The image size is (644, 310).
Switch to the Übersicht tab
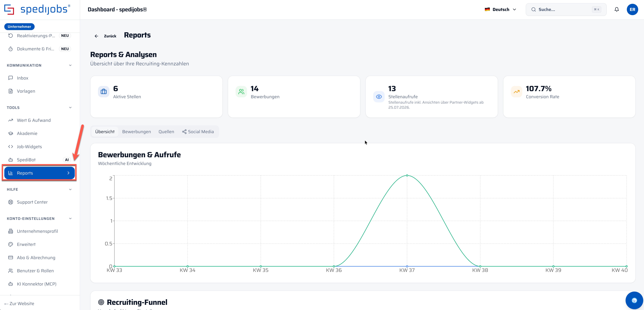click(105, 132)
